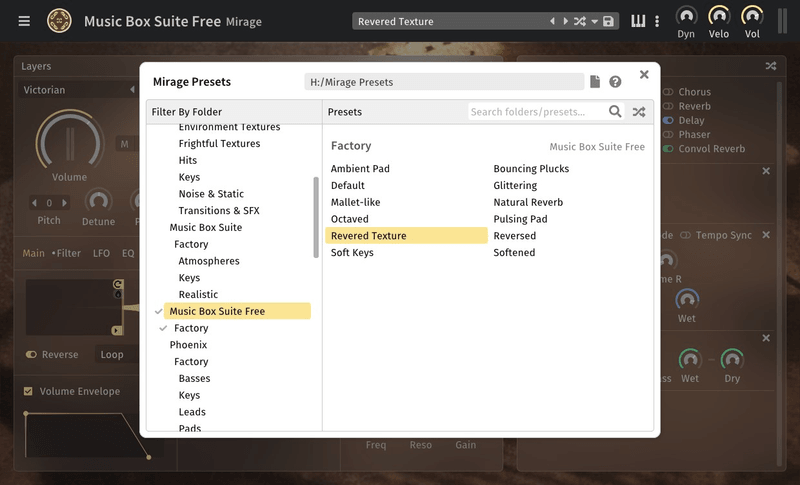Select the Music Box Suite Free folder
The image size is (800, 485).
(x=237, y=311)
